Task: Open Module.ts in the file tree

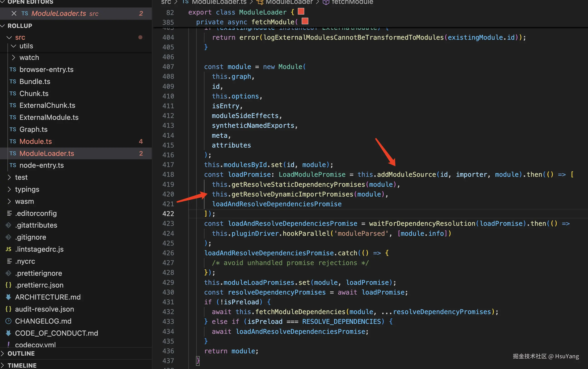Action: [x=36, y=141]
